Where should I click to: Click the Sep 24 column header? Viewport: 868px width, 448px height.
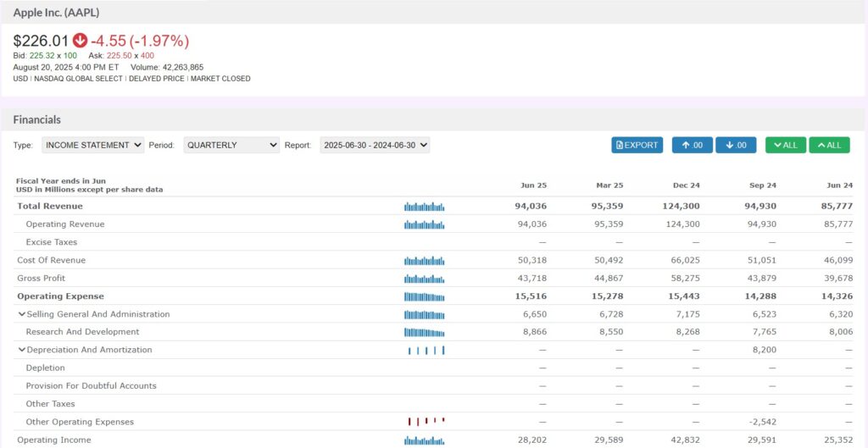763,185
